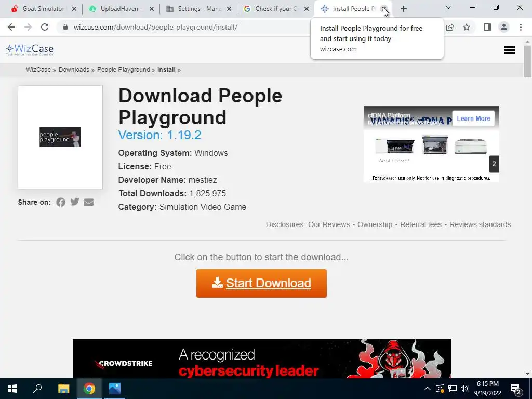Close the UploadHaven tab
The height and width of the screenshot is (399, 532).
click(x=152, y=9)
